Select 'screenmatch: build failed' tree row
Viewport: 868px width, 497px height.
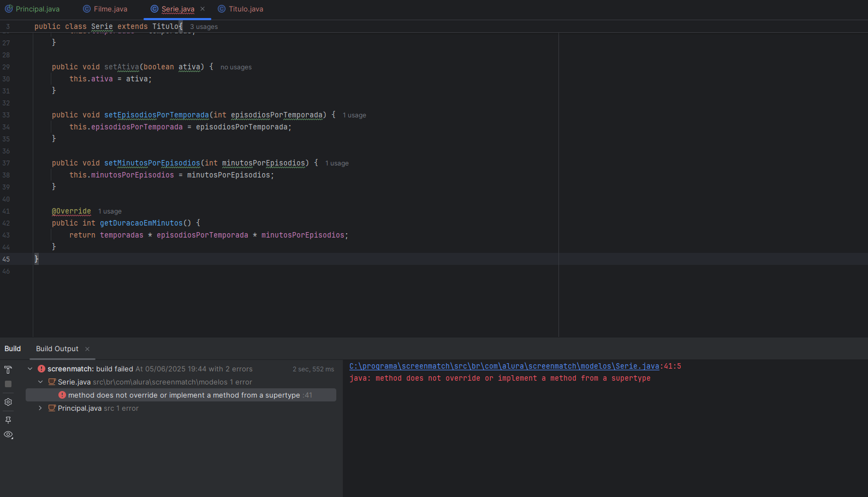tap(181, 369)
